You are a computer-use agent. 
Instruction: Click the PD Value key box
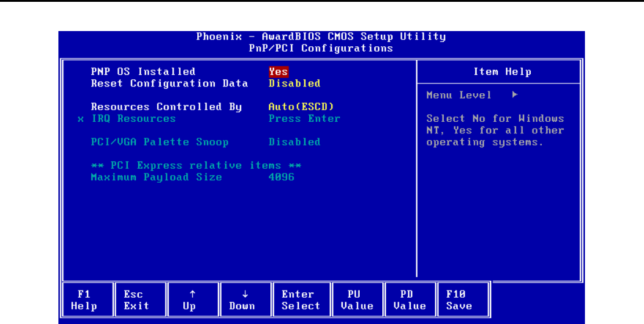click(410, 300)
